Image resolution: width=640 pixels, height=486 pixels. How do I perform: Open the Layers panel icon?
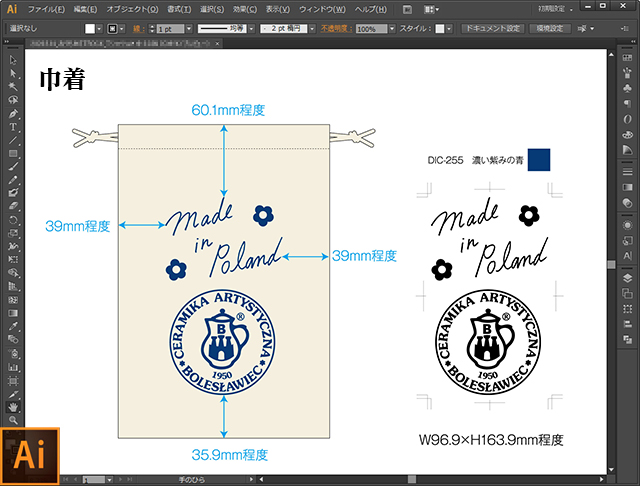[627, 278]
